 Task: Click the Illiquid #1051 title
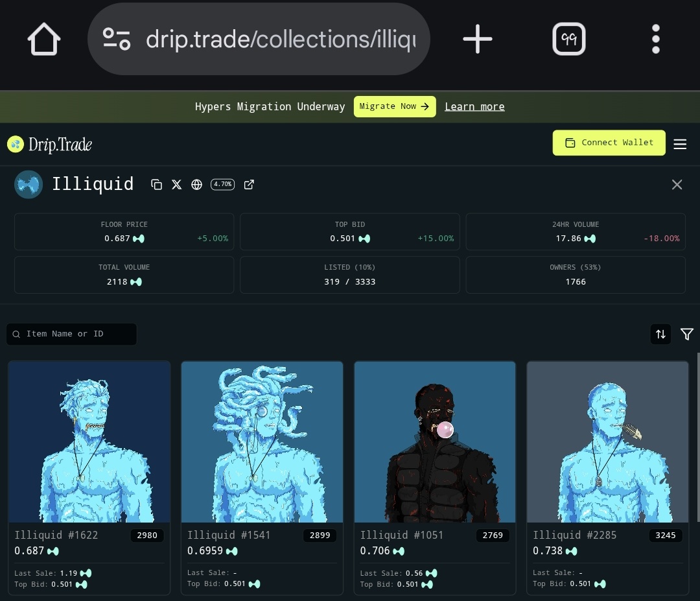[x=402, y=535]
